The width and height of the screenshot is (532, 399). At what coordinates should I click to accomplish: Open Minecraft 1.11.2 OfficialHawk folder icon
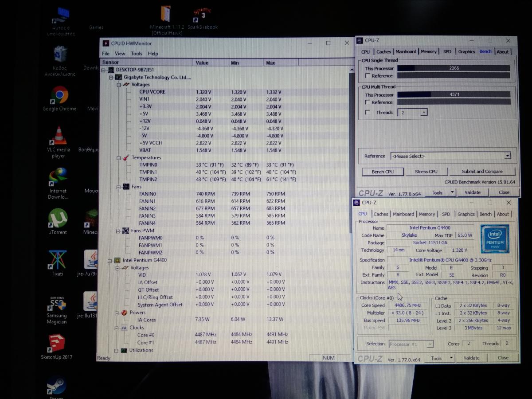coord(165,14)
